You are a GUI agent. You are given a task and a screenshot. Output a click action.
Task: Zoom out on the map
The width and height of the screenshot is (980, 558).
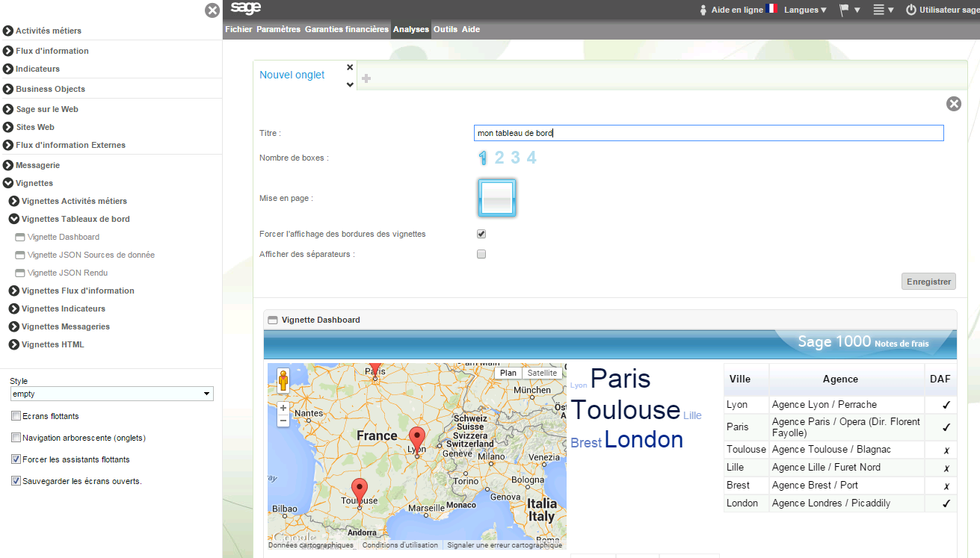click(283, 421)
